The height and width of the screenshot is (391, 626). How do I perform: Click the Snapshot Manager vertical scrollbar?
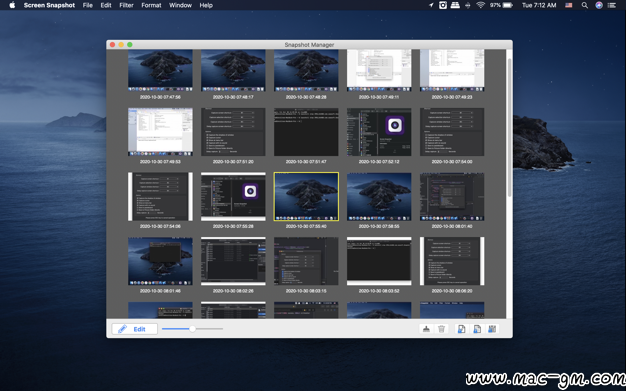[509, 127]
